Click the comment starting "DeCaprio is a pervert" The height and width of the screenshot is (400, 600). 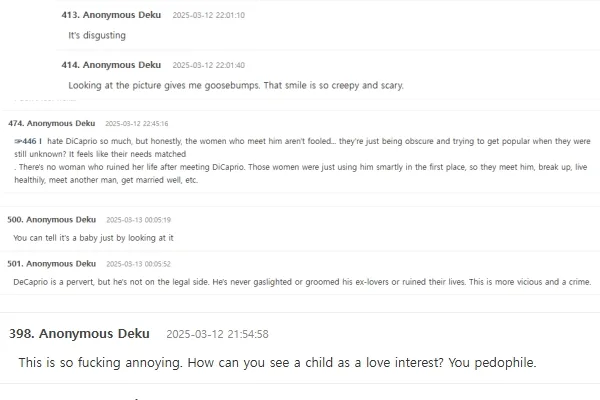point(300,283)
